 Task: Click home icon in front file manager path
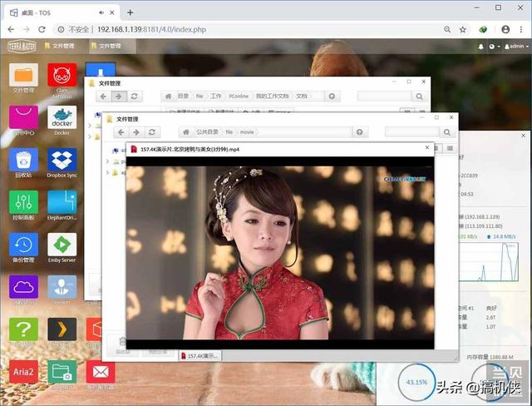pyautogui.click(x=185, y=132)
